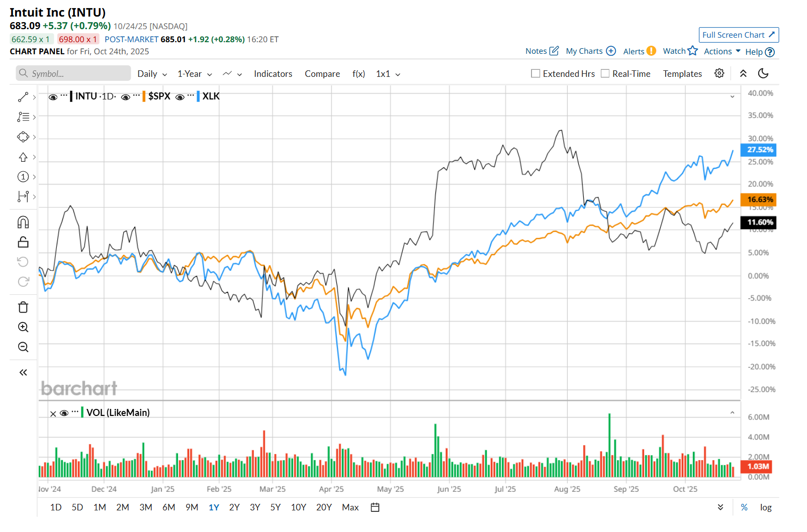Viewport: 807px width, 532px height.
Task: Open the 1x1 grid layout dropdown
Action: [388, 74]
